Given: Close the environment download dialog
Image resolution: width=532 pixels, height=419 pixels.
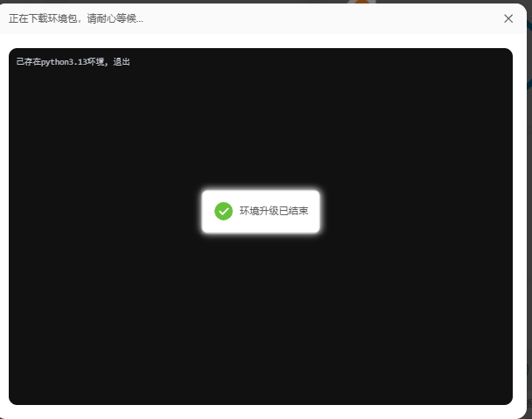Looking at the screenshot, I should coord(508,18).
